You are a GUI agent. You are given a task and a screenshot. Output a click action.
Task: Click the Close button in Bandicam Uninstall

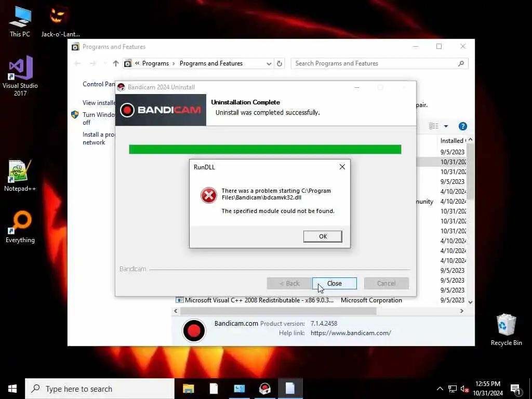[x=334, y=283]
